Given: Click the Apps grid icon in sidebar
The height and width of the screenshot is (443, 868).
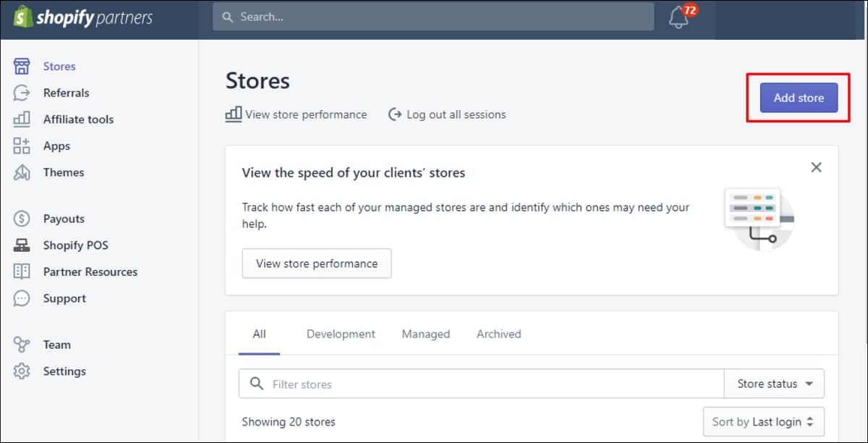Looking at the screenshot, I should tap(22, 145).
